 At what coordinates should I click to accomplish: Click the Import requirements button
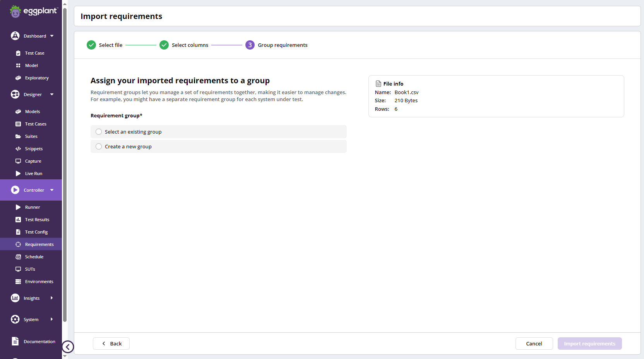point(590,344)
